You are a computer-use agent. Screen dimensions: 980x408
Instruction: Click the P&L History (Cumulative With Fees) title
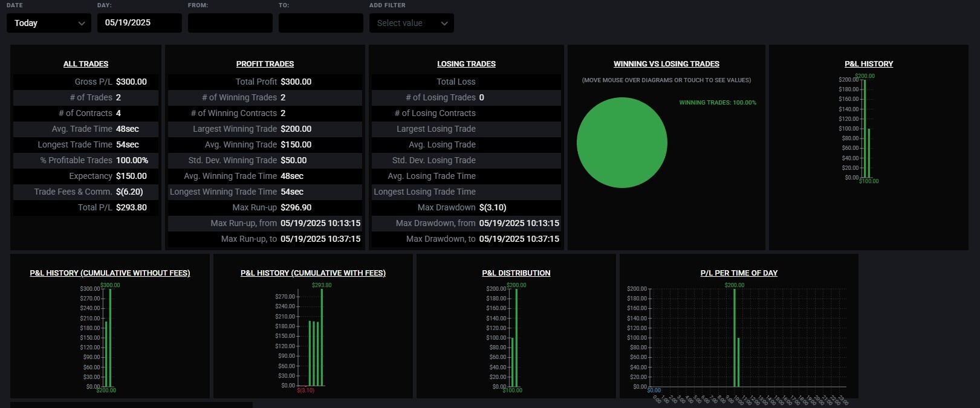(313, 273)
